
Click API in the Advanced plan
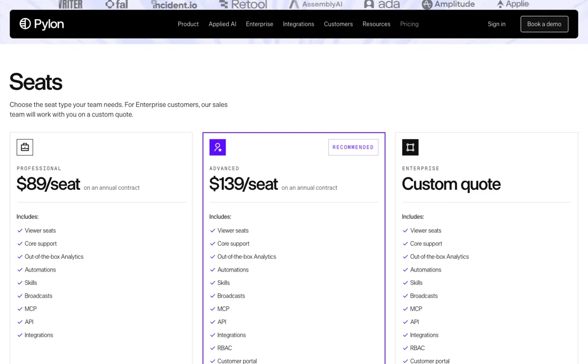(x=222, y=322)
